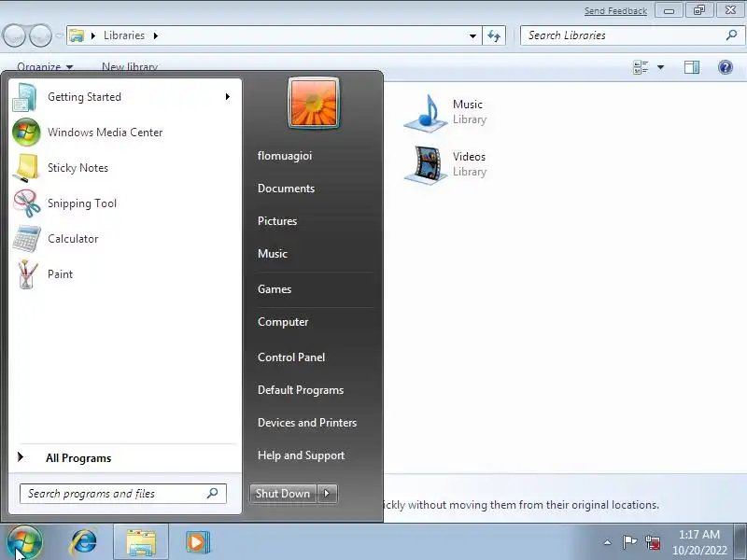The image size is (747, 560).
Task: Open Documents from the Start menu
Action: click(287, 189)
